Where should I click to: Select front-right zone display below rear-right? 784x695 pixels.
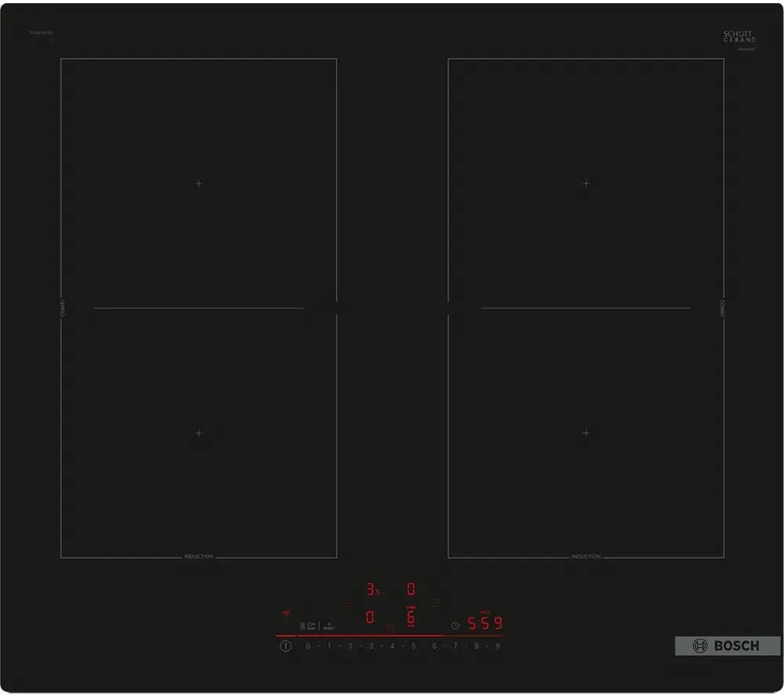411,616
